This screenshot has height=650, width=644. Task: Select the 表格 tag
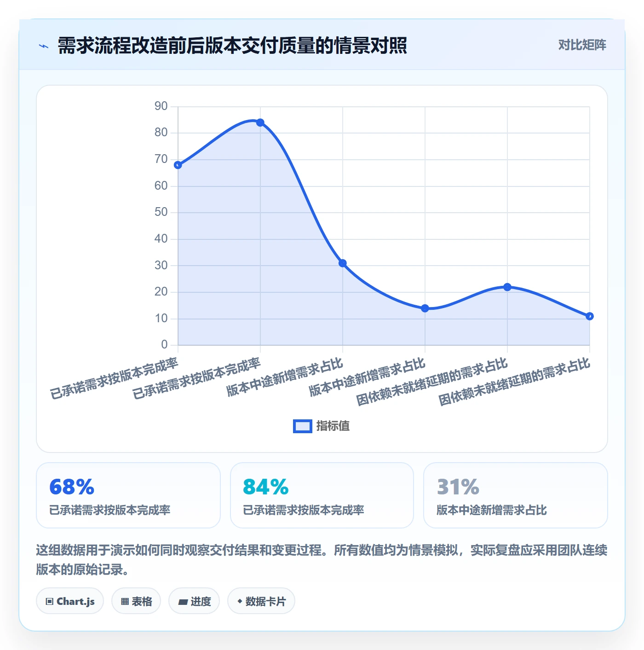point(136,601)
